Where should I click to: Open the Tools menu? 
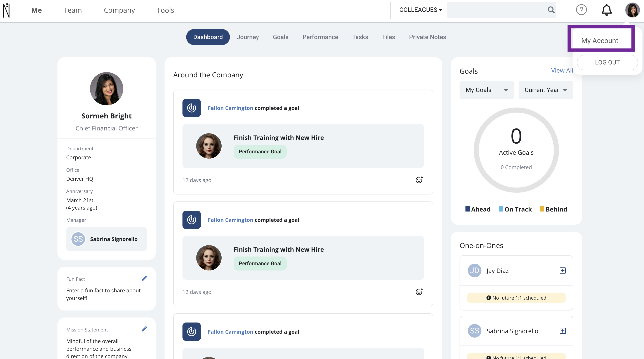(165, 10)
